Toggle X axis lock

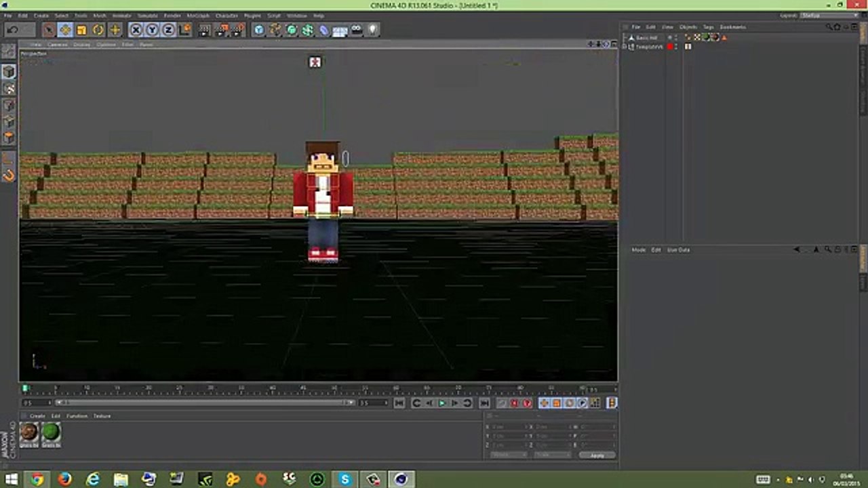136,30
